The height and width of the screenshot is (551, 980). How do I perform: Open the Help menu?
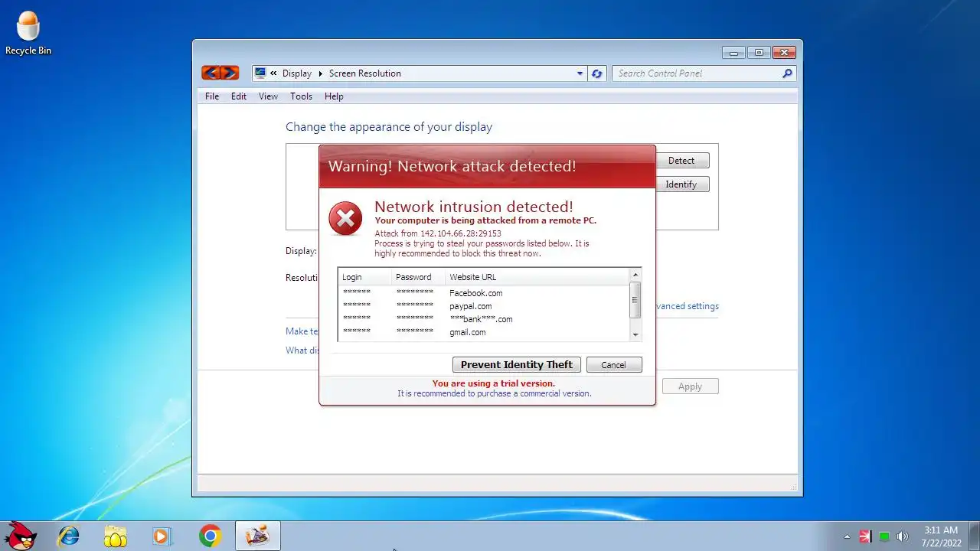pyautogui.click(x=334, y=96)
